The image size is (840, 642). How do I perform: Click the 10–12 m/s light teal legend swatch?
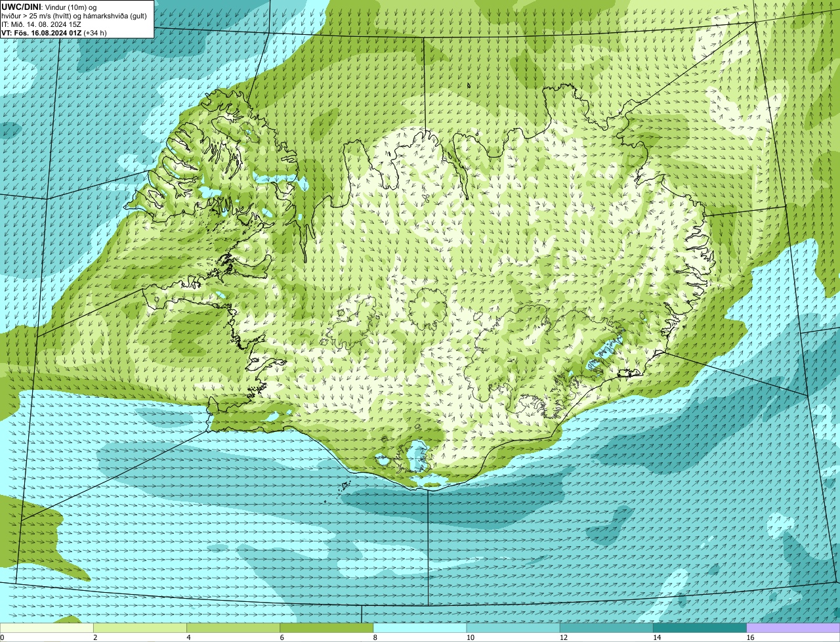[x=513, y=628]
